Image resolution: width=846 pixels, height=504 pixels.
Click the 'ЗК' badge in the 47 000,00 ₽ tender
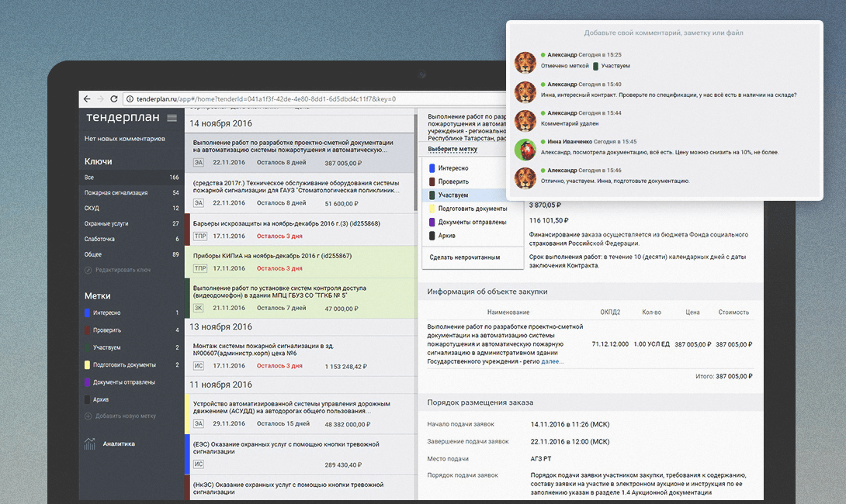click(199, 308)
